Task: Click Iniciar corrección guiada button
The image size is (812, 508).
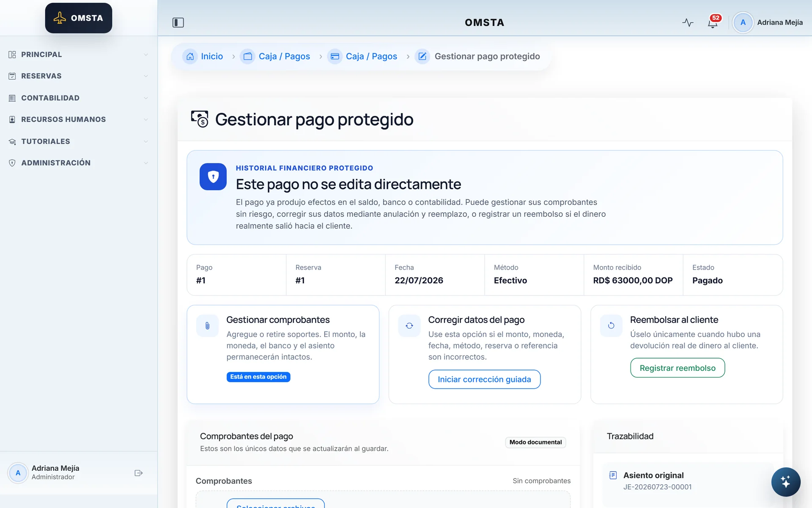Action: pos(484,379)
